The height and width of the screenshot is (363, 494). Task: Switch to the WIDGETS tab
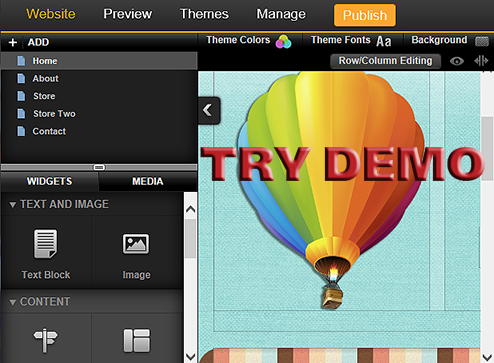pyautogui.click(x=49, y=181)
